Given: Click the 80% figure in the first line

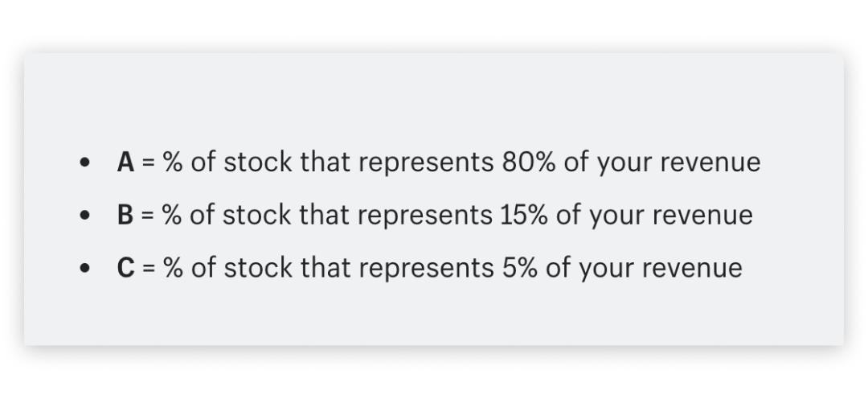Looking at the screenshot, I should pos(529,162).
